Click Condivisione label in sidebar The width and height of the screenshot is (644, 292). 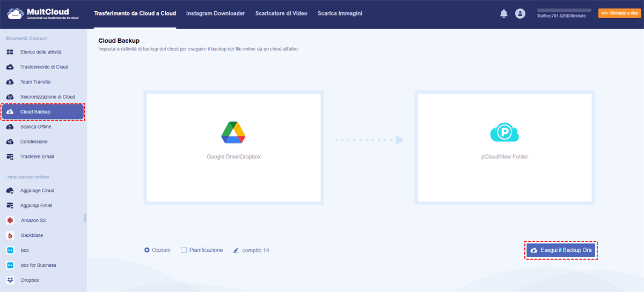[34, 142]
